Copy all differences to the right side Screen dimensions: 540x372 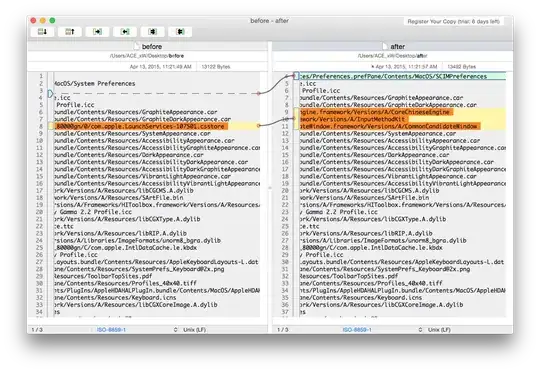153,32
